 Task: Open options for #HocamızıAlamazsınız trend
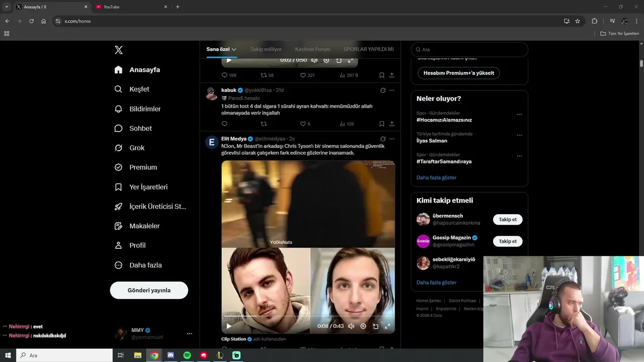[519, 114]
